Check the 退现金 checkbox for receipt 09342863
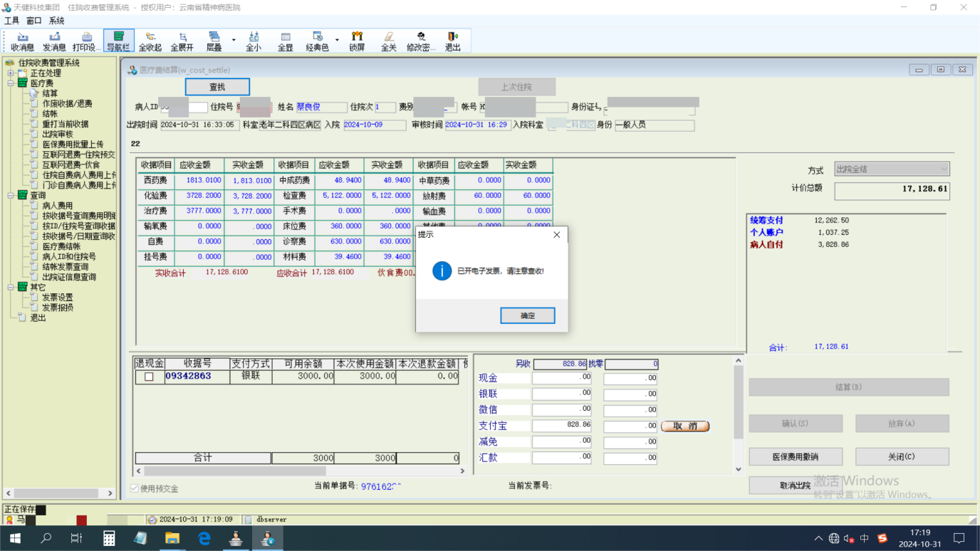Image resolution: width=980 pixels, height=551 pixels. 149,377
